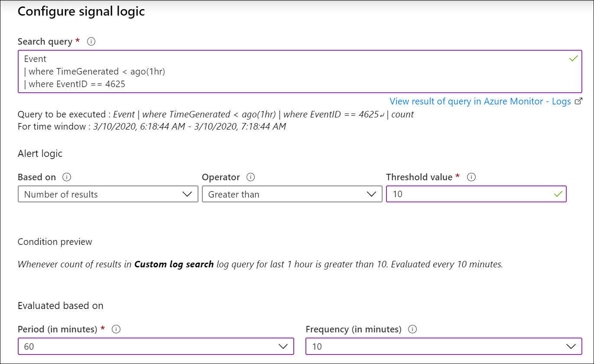594x364 pixels.
Task: Focus the Threshold value input field
Action: [x=468, y=194]
